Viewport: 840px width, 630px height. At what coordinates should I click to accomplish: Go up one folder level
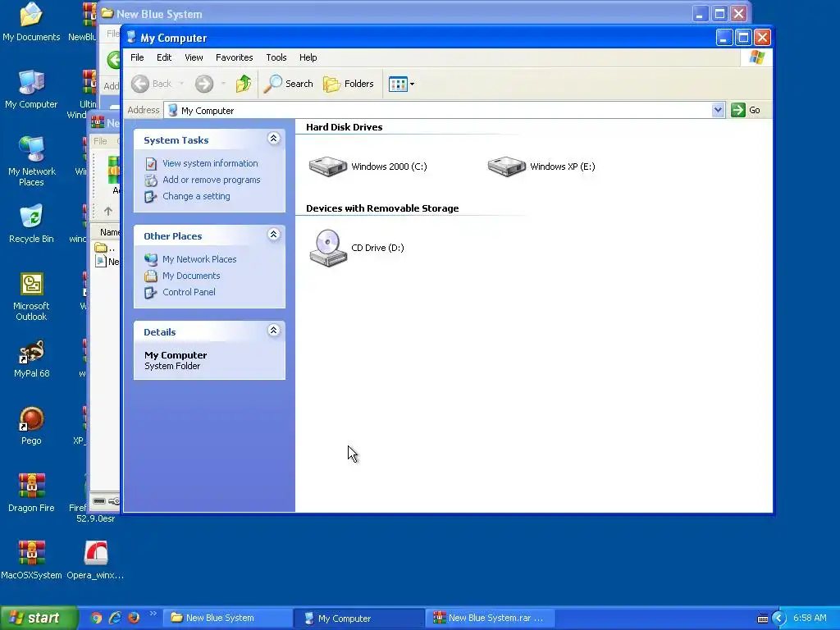point(244,84)
